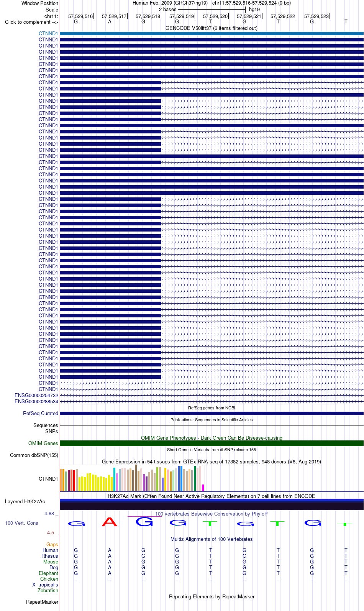Click the H3K27Ac Mark track title
The image size is (364, 611).
click(x=212, y=496)
